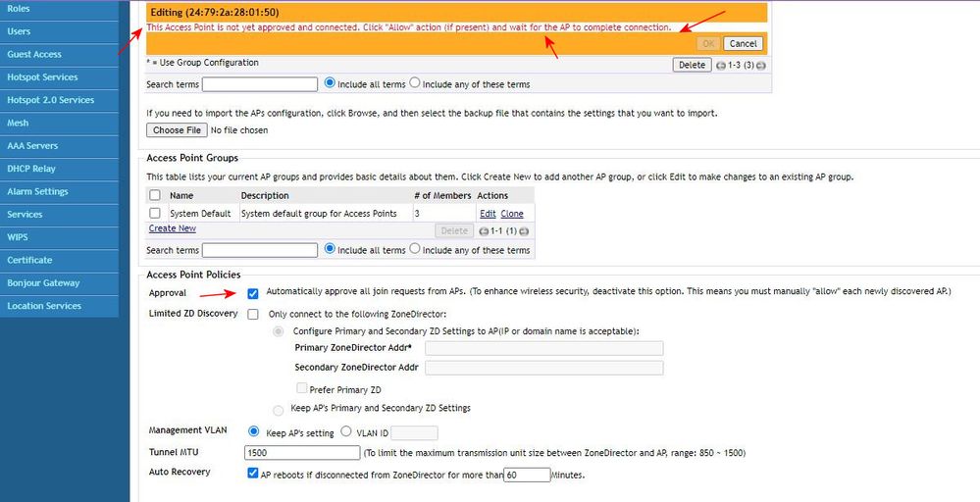Click Choose File to import configuration
Viewport: 980px width, 502px height.
point(178,130)
